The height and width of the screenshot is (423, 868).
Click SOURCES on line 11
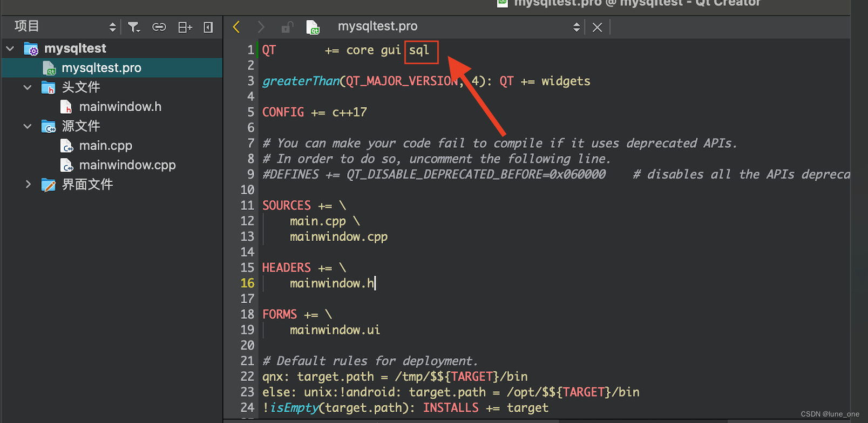tap(287, 206)
